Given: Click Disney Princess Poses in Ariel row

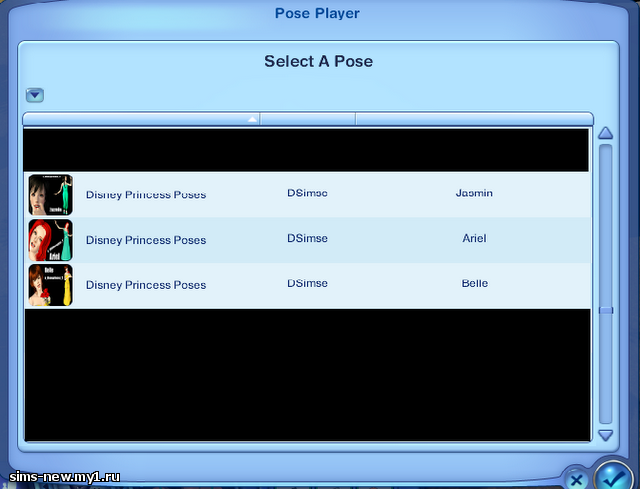Looking at the screenshot, I should point(146,240).
